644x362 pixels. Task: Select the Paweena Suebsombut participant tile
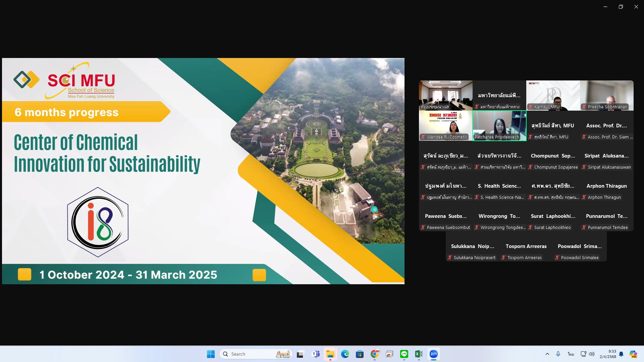coord(446,216)
